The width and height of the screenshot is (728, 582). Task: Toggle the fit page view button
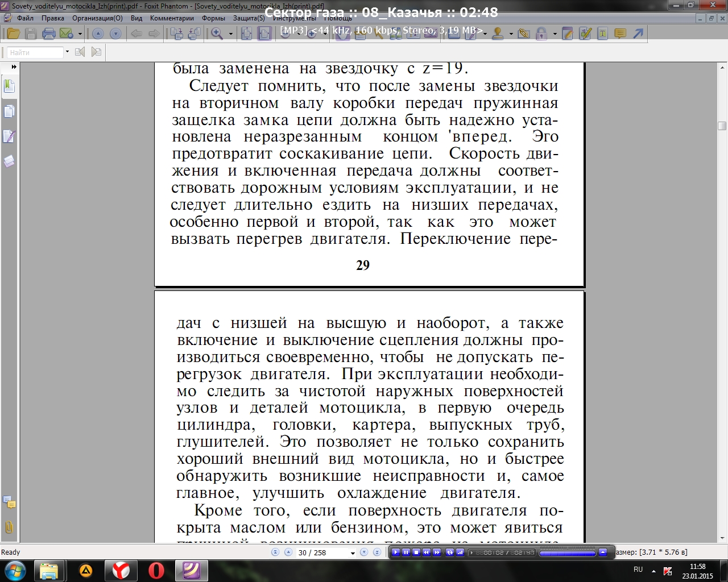click(x=246, y=34)
